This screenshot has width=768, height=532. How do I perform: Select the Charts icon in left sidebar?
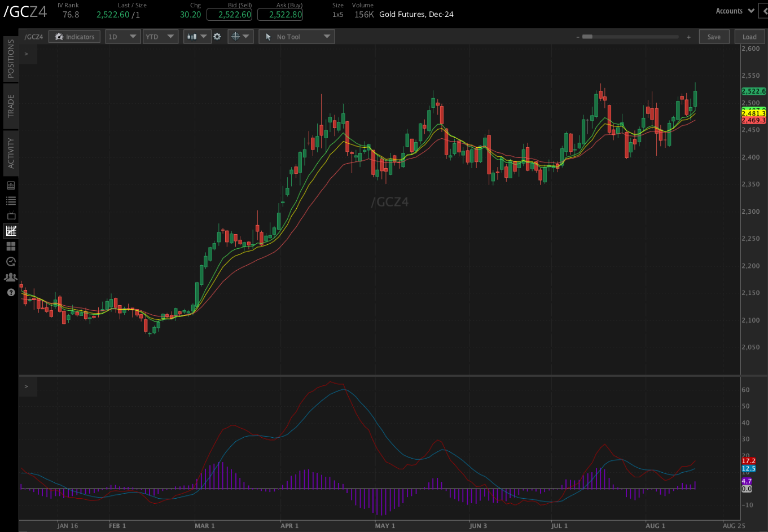tap(10, 231)
